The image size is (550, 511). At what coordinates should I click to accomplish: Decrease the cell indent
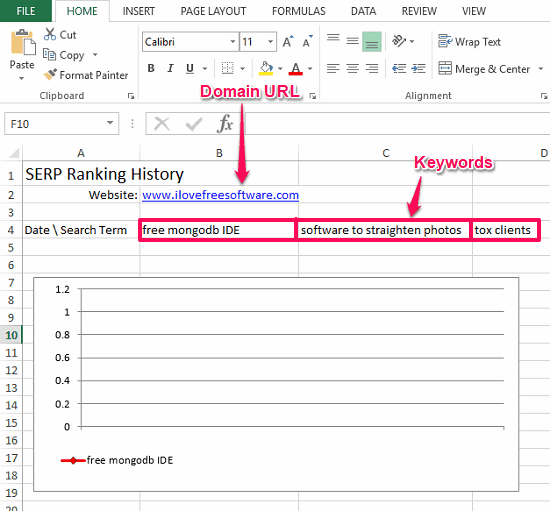point(399,68)
